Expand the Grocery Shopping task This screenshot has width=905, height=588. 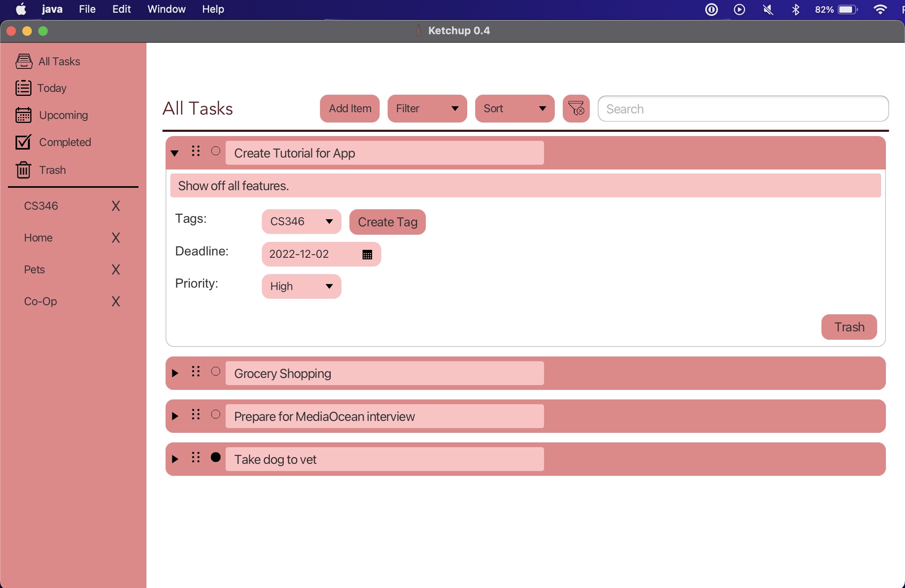tap(174, 373)
